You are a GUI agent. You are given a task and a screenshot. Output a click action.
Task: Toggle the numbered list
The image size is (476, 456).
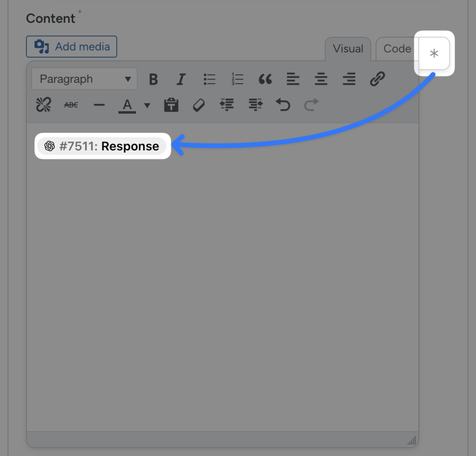point(237,79)
